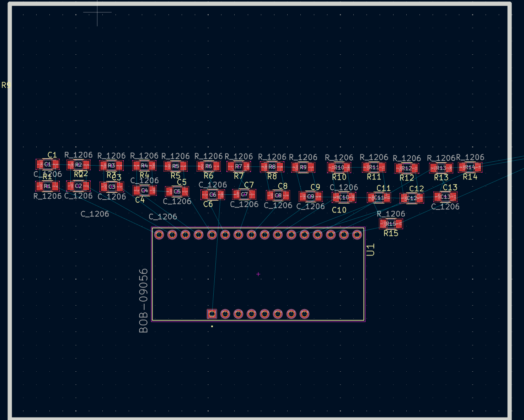Select the C4 capacitor footprint pads
Viewport: 524px width, 420px height.
(145, 190)
